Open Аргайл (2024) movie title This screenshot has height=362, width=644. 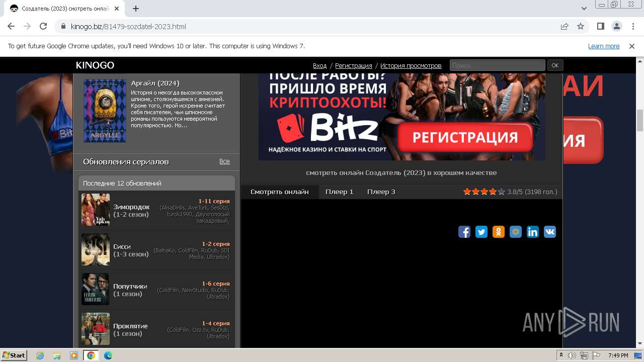click(x=155, y=83)
